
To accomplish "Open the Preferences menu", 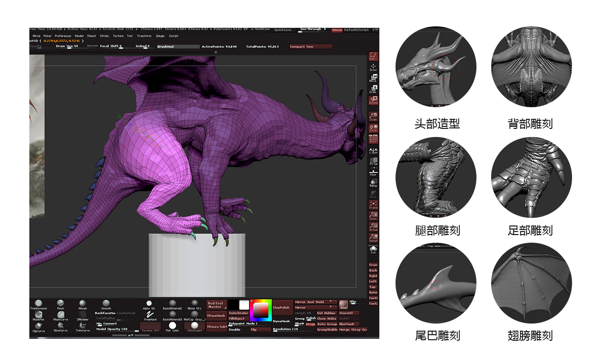I will (63, 36).
